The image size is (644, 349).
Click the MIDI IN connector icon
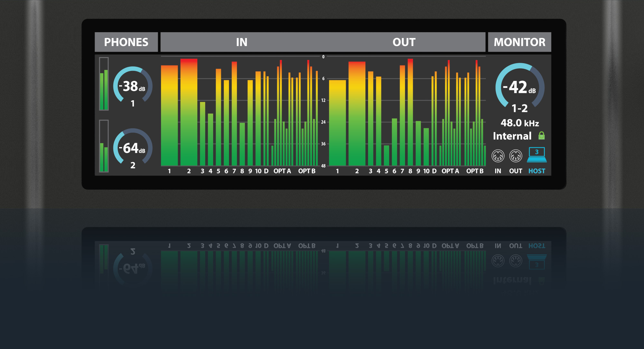(498, 156)
